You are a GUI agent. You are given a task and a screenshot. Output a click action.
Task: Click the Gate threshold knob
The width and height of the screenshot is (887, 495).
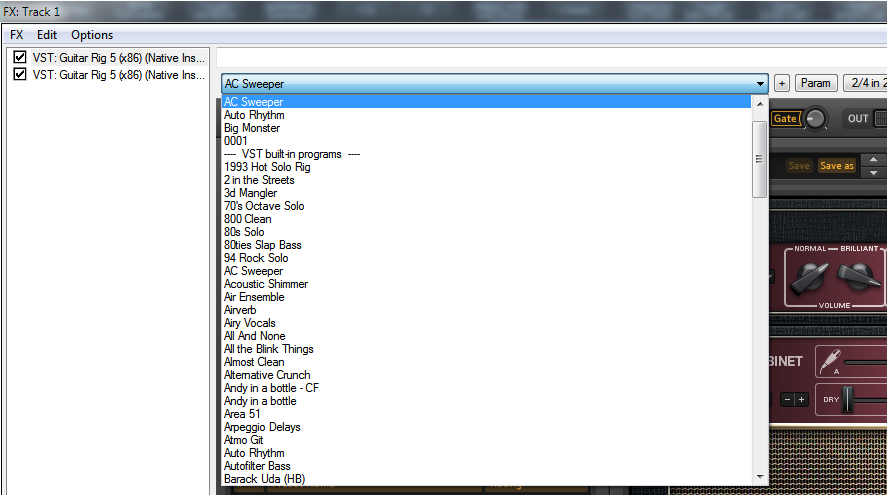(x=815, y=118)
